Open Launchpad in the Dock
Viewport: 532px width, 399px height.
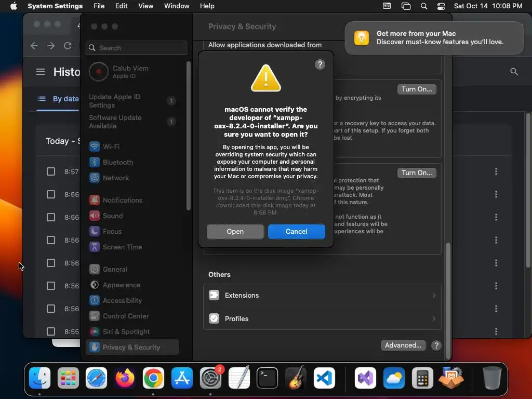coord(68,378)
